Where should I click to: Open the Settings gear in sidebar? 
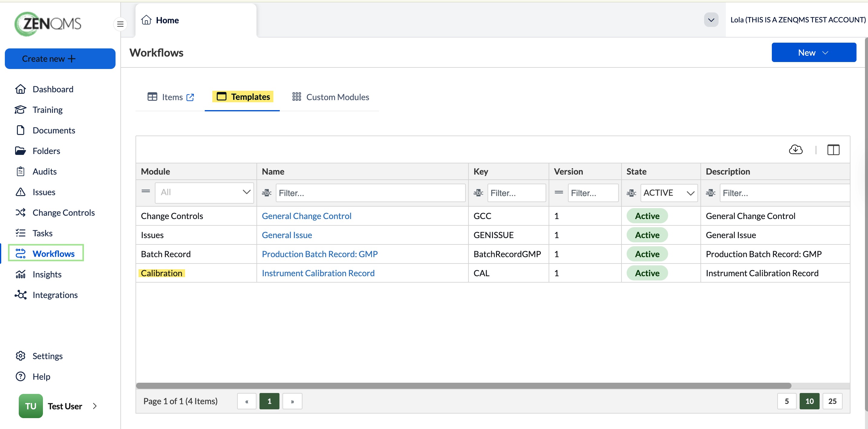point(21,356)
